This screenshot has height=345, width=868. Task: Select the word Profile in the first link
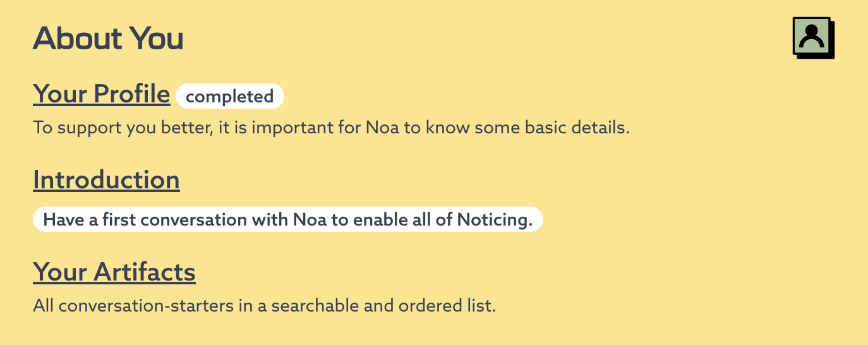coord(132,94)
